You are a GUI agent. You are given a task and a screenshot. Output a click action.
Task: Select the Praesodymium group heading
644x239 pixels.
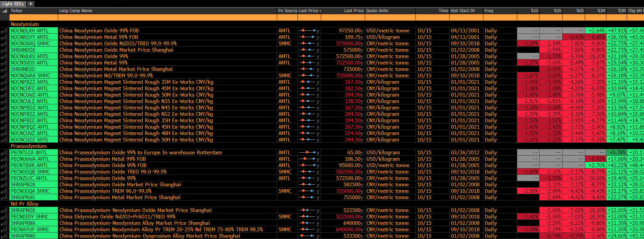[x=28, y=146]
